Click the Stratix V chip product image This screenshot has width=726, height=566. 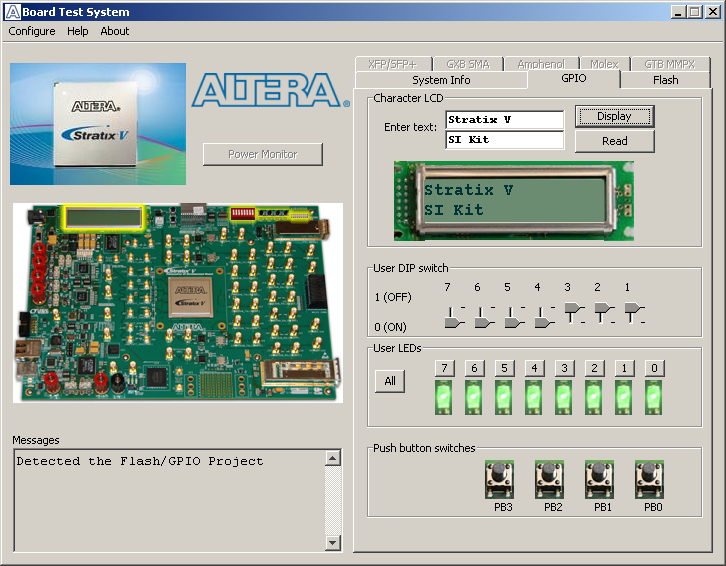point(98,124)
